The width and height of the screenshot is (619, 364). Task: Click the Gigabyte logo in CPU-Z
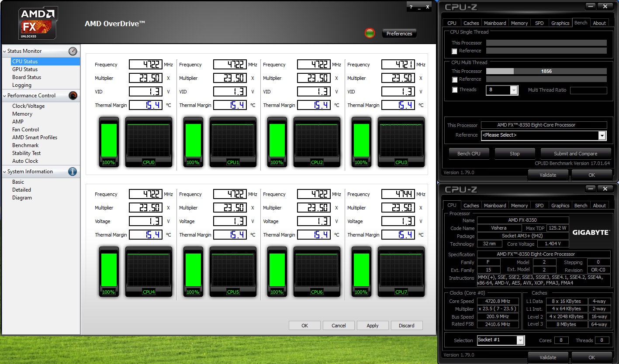pyautogui.click(x=591, y=233)
